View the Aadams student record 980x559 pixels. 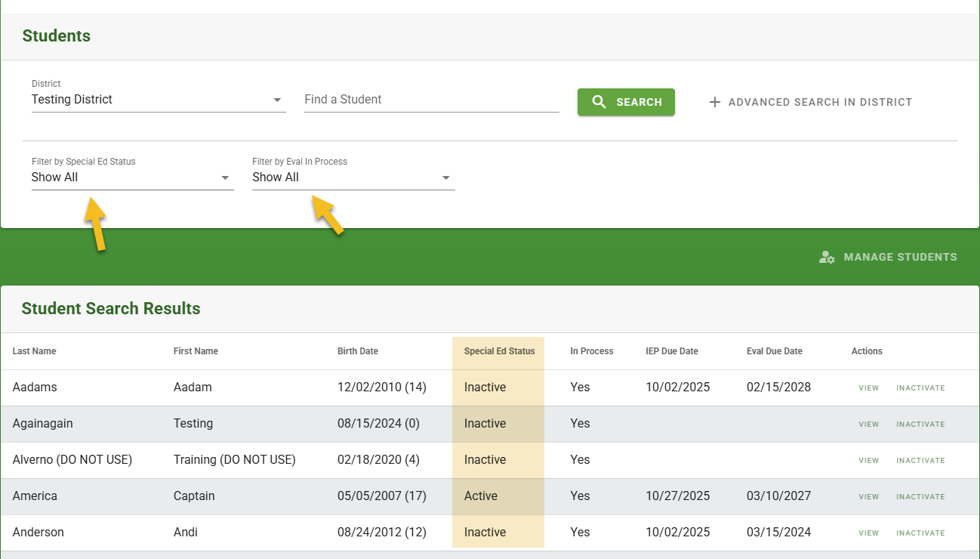pyautogui.click(x=868, y=388)
